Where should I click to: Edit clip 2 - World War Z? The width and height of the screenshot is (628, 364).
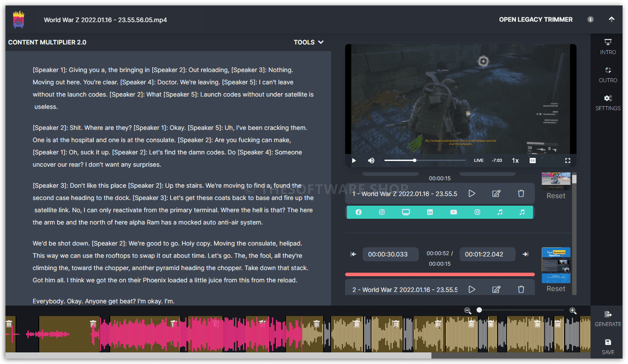(496, 289)
